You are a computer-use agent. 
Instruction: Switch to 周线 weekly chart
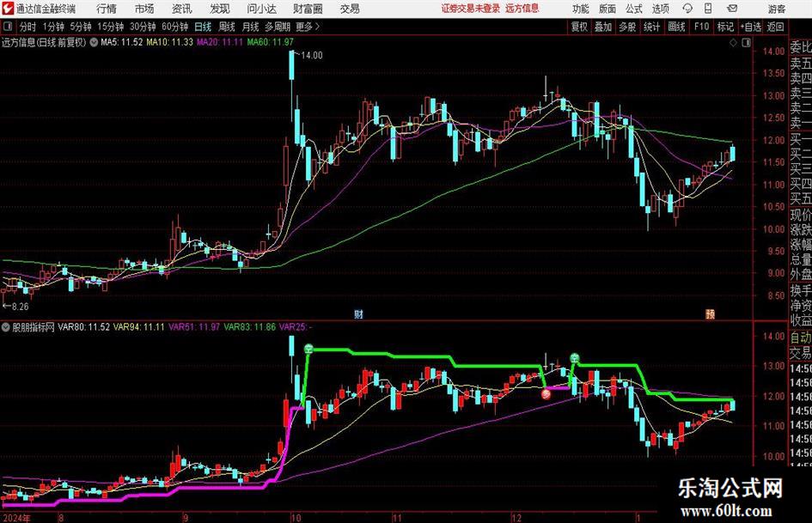click(x=226, y=27)
